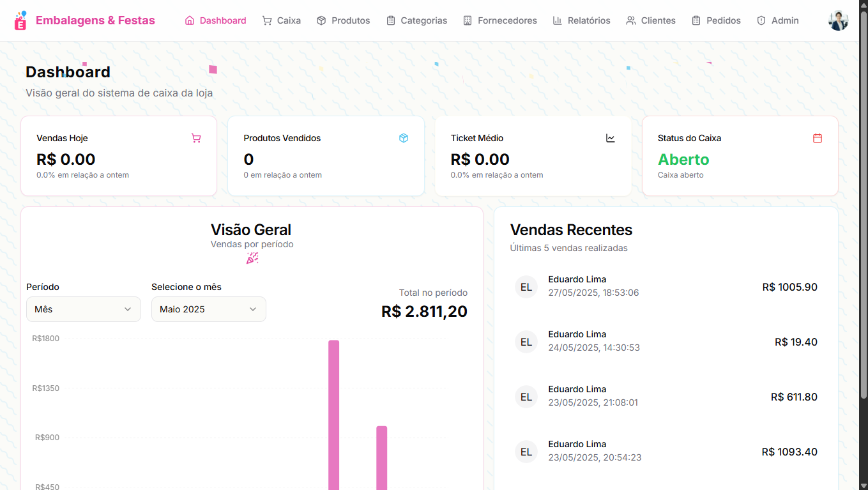The height and width of the screenshot is (490, 868).
Task: Click the Embalagens & Festas gift logo
Action: coord(20,20)
